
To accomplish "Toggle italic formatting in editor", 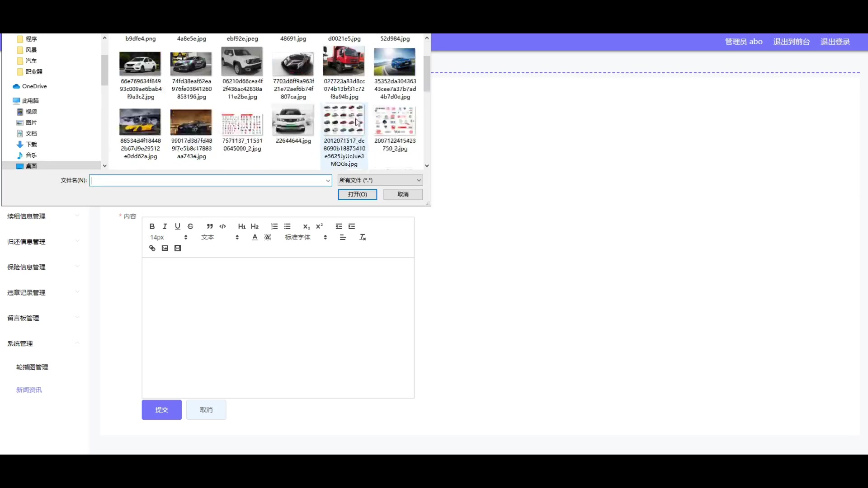I will coord(165,226).
